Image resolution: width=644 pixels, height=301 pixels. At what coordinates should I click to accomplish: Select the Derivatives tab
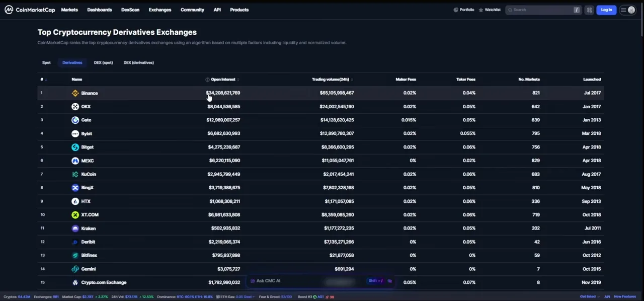pos(72,62)
